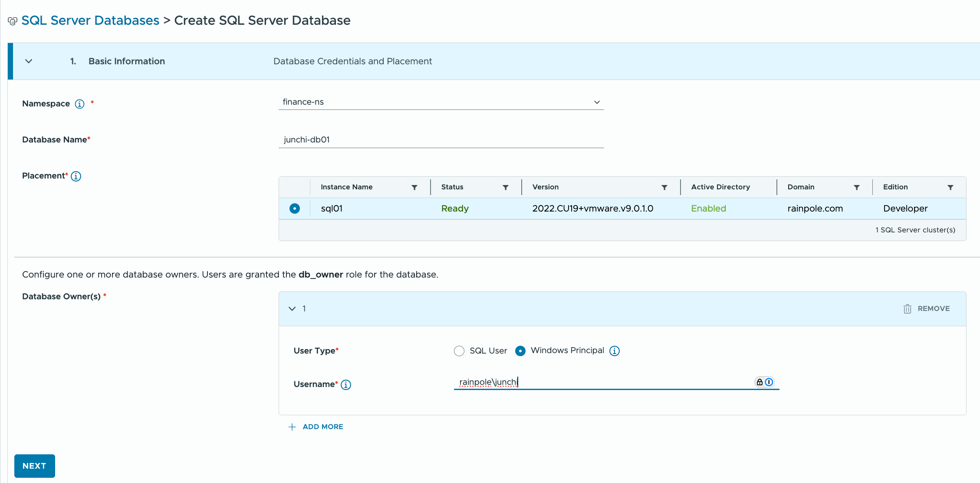Select the sql01 instance radio button

click(295, 208)
